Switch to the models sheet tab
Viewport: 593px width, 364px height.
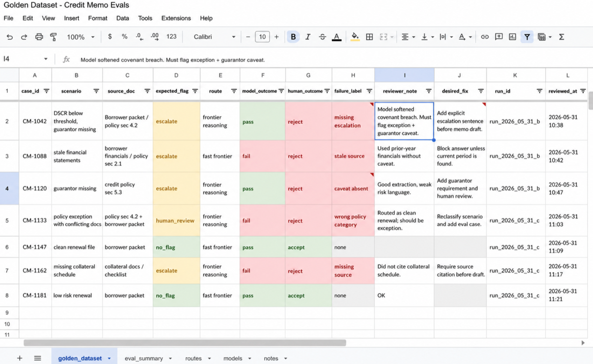pyautogui.click(x=237, y=358)
